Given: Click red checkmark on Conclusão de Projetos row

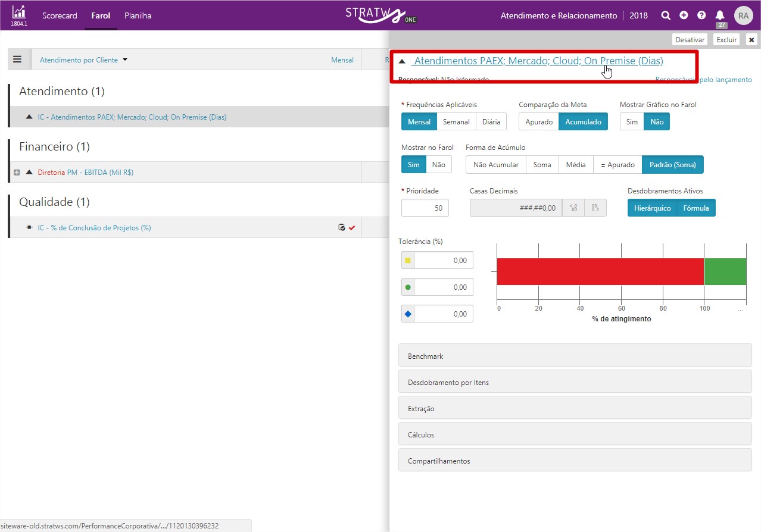Looking at the screenshot, I should pos(352,227).
